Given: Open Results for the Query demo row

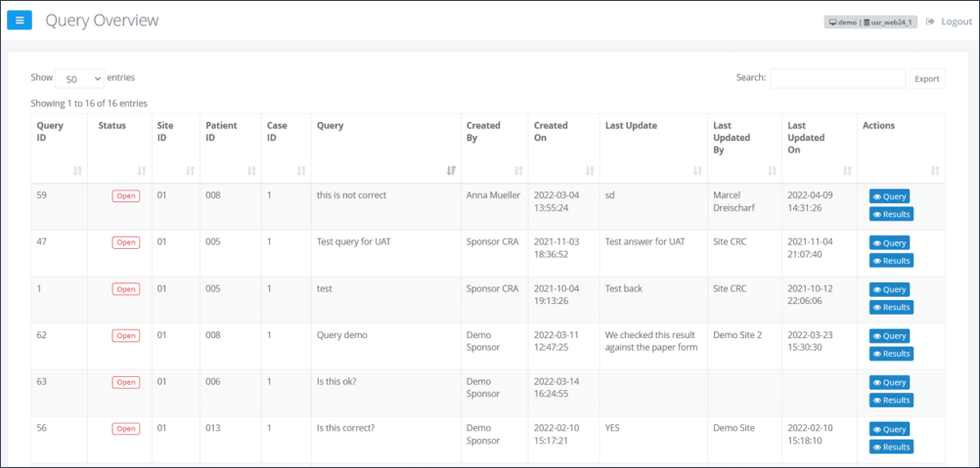Looking at the screenshot, I should 891,354.
